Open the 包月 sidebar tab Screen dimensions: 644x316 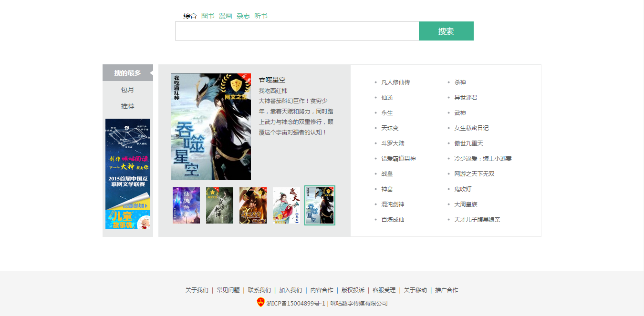(x=128, y=90)
